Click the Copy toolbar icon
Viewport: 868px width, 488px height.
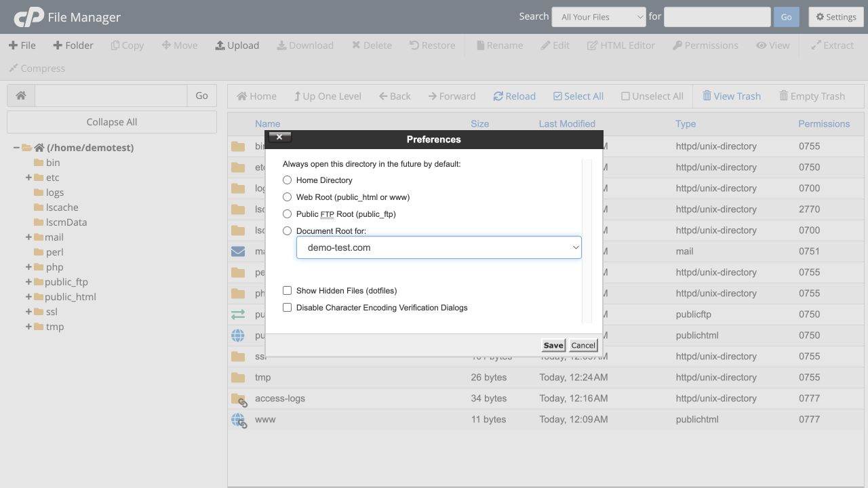coord(115,45)
